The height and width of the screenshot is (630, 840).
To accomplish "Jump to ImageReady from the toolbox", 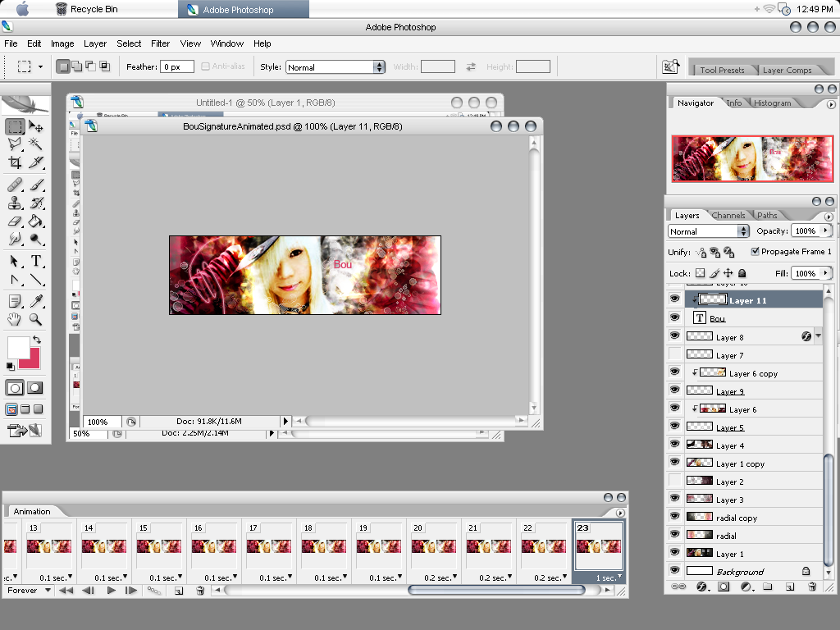I will 25,430.
